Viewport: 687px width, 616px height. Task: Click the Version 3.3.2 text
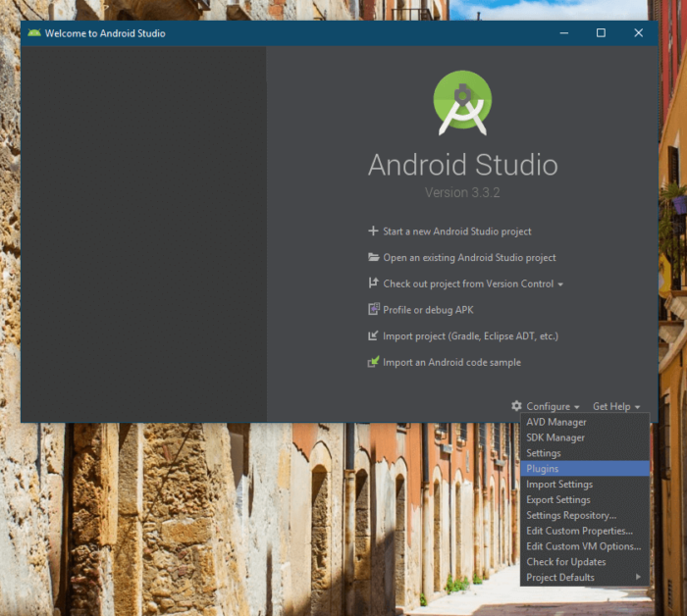point(462,192)
